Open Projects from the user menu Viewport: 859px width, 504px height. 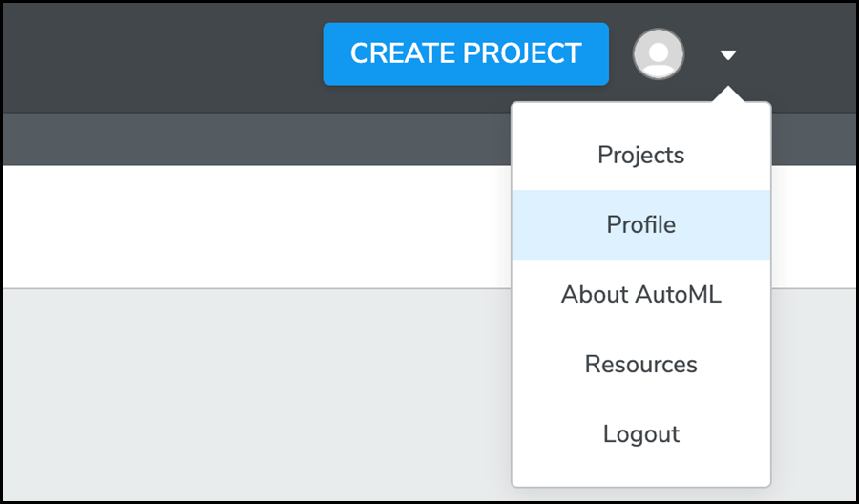tap(641, 155)
